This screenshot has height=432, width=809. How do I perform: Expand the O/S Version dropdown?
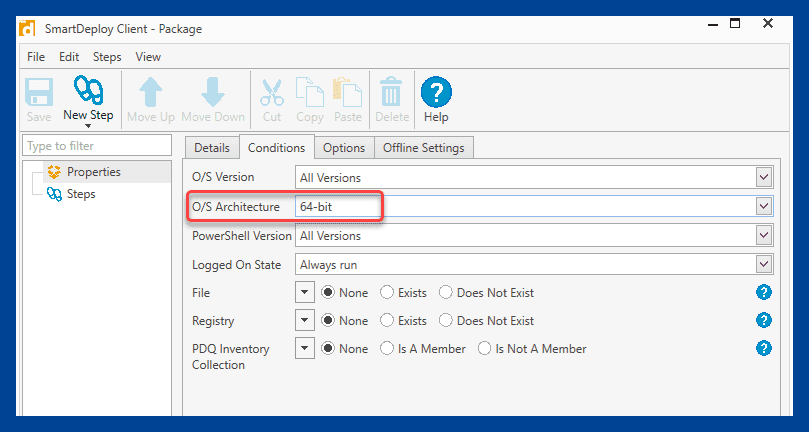click(764, 178)
